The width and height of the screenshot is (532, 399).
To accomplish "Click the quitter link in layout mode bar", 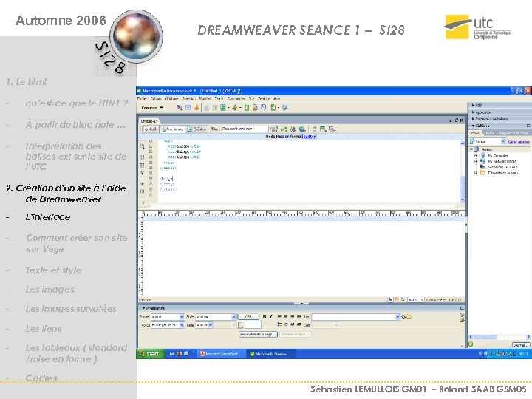I will 309,137.
